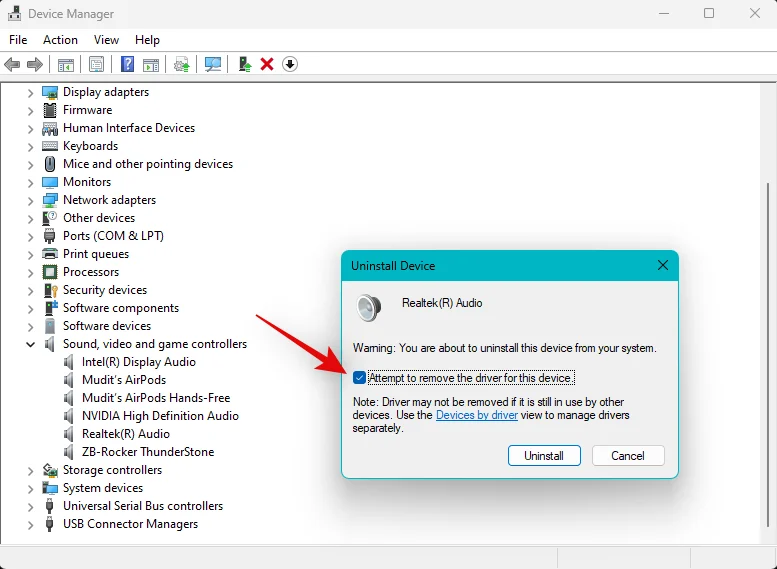
Task: Click the Network adapters icon
Action: tap(50, 200)
